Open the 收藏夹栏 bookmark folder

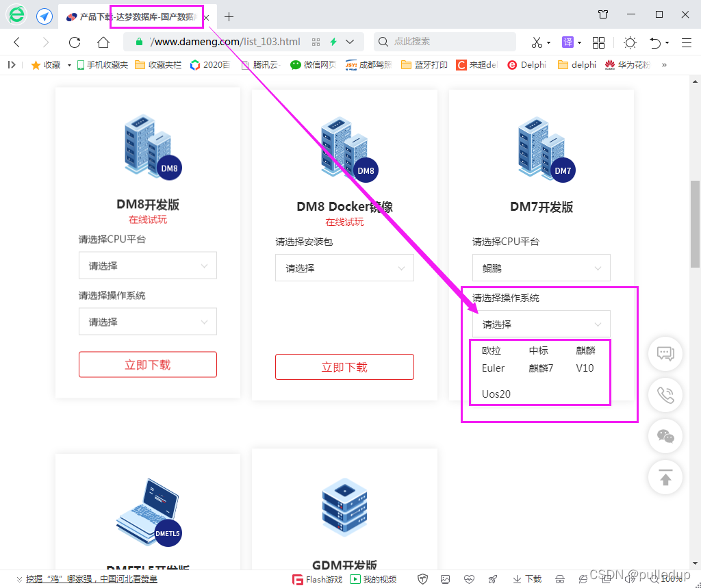(x=158, y=65)
